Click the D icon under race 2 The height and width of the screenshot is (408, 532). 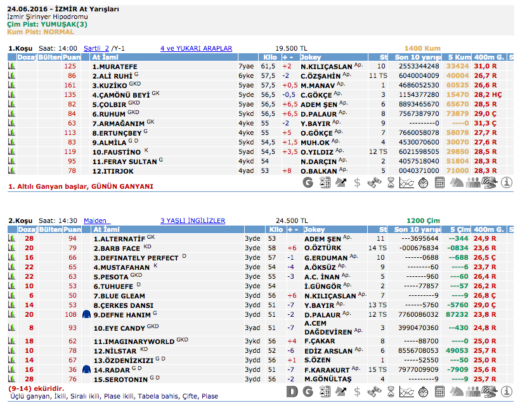292,392
